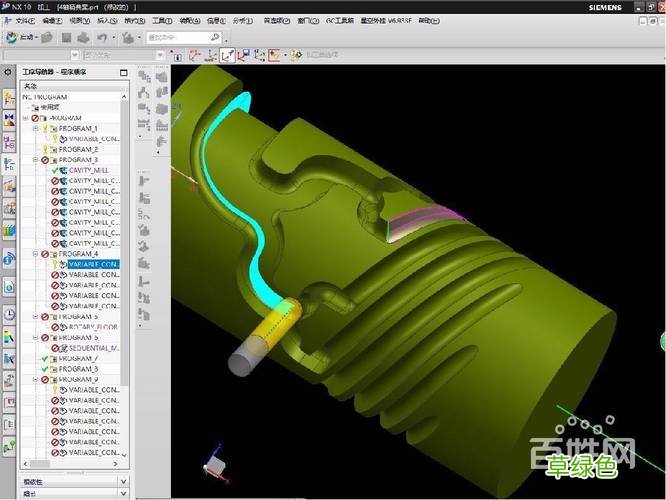Open the 工具(T) Tools menu

click(162, 21)
